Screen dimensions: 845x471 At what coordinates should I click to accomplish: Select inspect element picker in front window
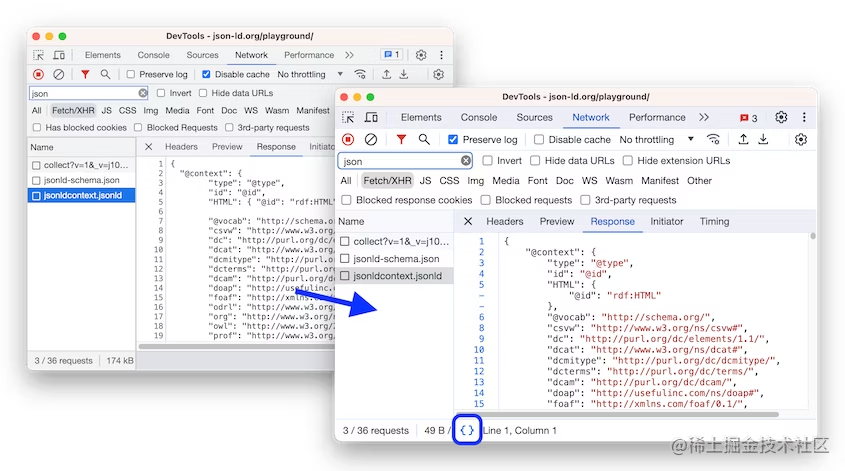tap(348, 117)
